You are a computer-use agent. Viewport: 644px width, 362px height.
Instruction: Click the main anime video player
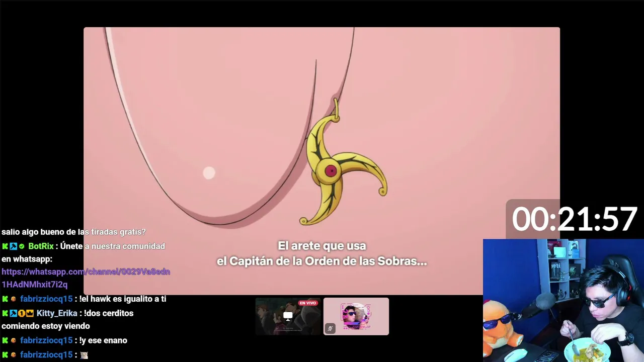tap(321, 161)
